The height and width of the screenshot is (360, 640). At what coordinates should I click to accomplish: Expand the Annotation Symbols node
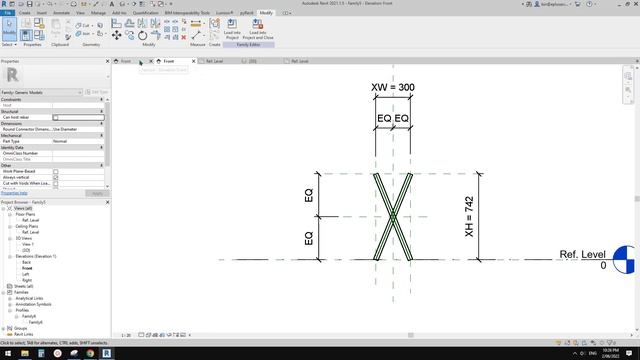pyautogui.click(x=10, y=304)
